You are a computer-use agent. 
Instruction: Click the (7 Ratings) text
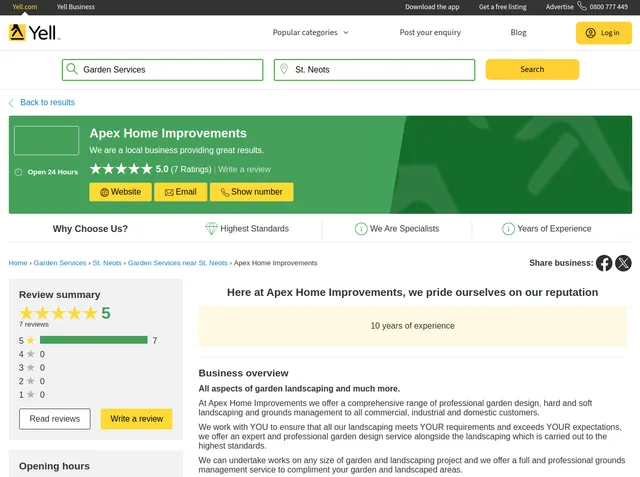click(191, 169)
